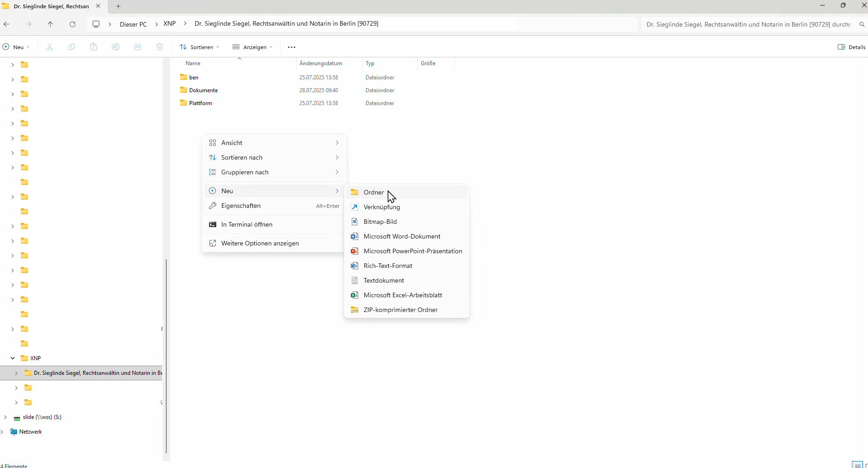Select Eigenschaften in context menu
Screen dimensions: 868x468
(241, 206)
